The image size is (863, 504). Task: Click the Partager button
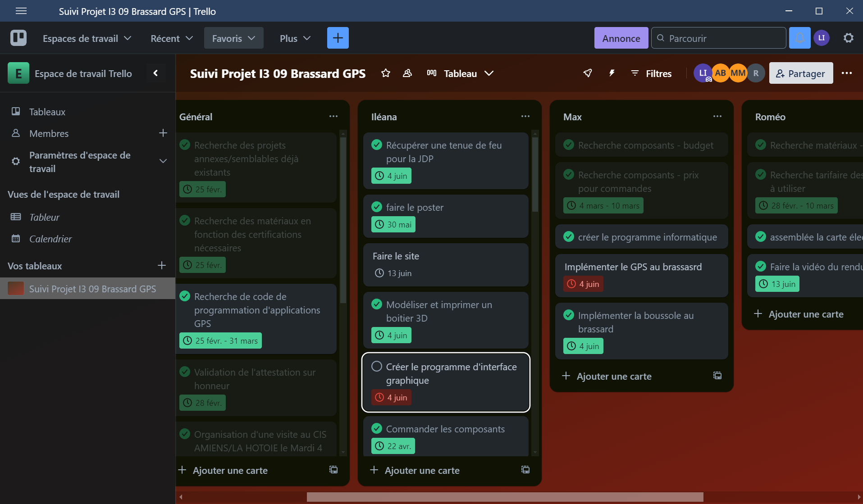click(801, 73)
